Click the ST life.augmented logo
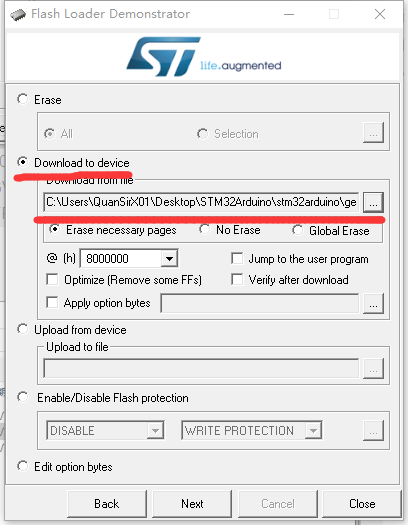The image size is (408, 525). tap(204, 57)
